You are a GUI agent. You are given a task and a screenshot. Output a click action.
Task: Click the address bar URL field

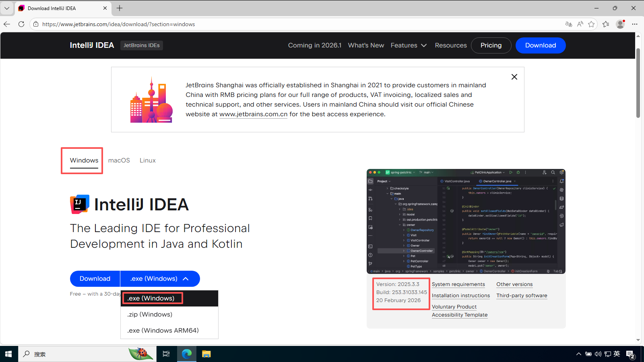click(x=282, y=24)
